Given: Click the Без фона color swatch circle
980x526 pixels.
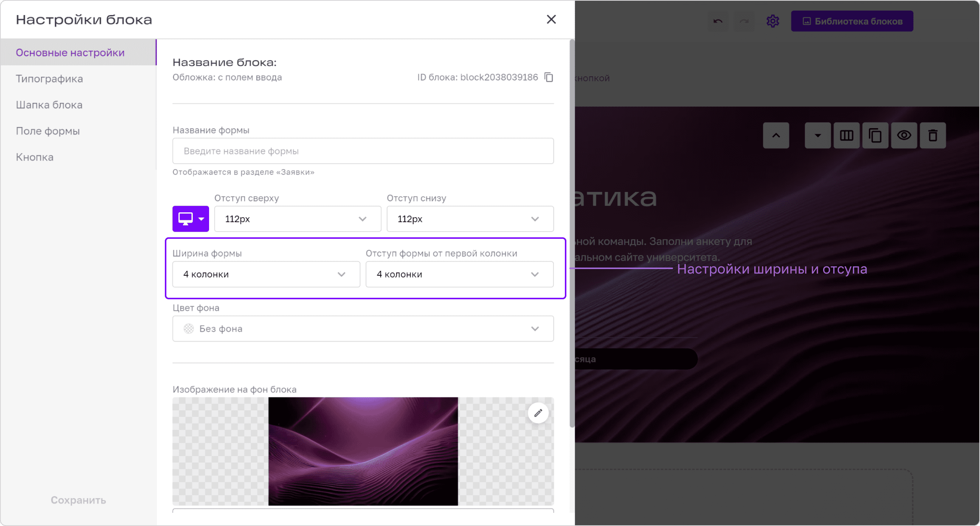Looking at the screenshot, I should (x=189, y=329).
